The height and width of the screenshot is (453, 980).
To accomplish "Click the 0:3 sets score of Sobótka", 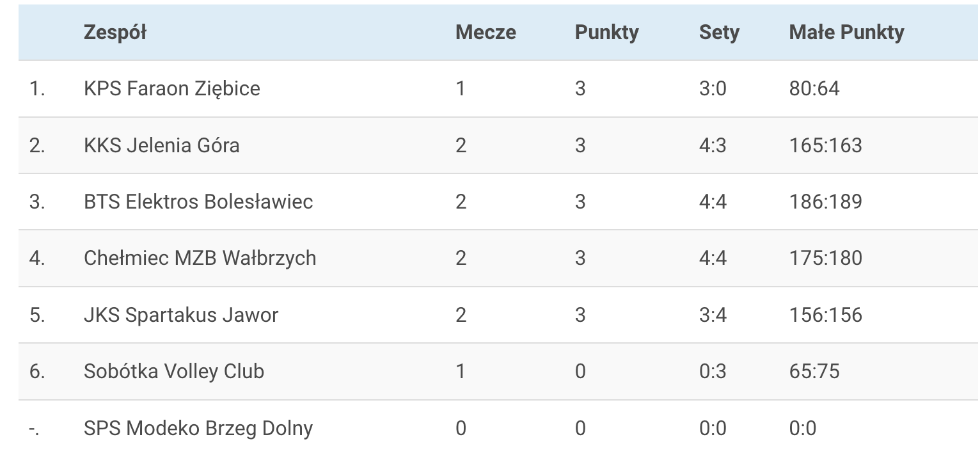I will coord(713,371).
